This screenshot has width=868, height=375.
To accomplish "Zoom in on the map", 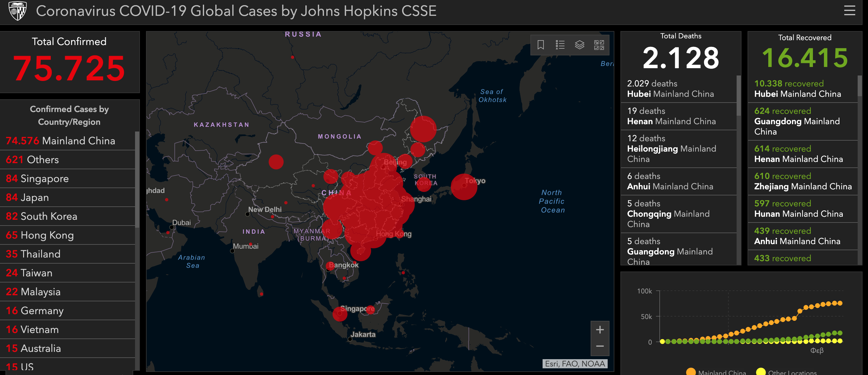I will (x=599, y=330).
